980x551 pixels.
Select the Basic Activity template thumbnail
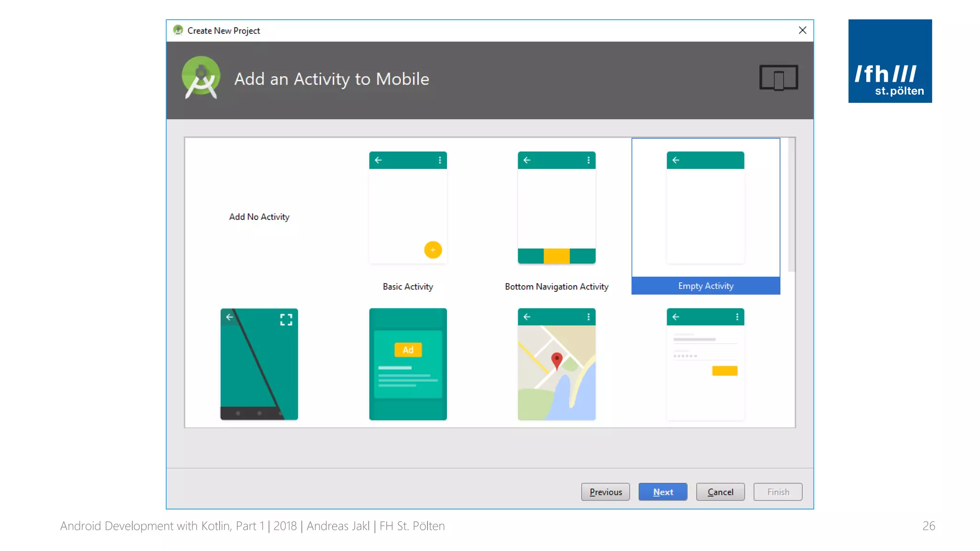tap(408, 207)
